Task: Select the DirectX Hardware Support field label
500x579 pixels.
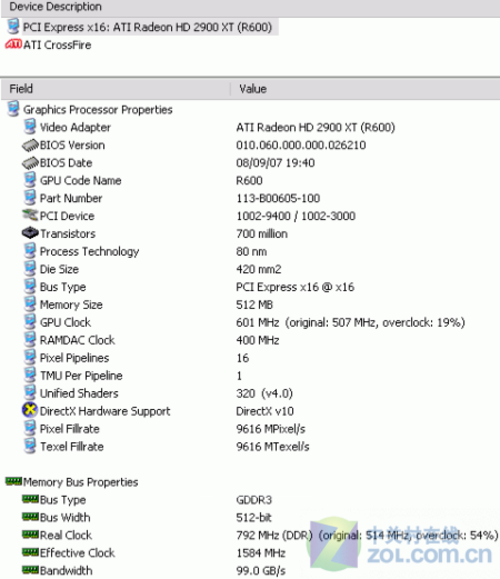Action: click(105, 411)
